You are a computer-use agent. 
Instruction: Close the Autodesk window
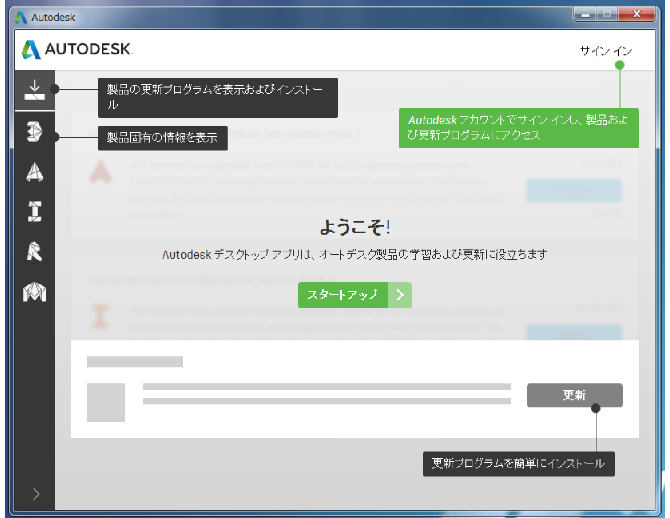(637, 14)
